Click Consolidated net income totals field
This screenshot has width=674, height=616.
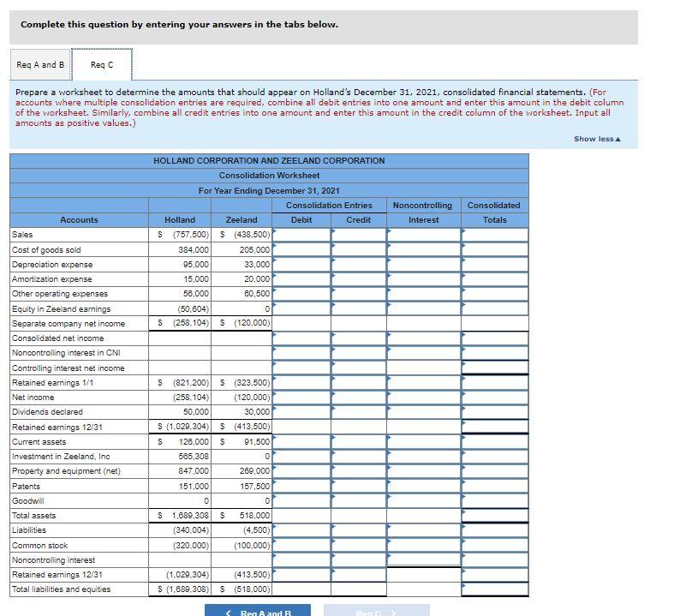coord(495,338)
